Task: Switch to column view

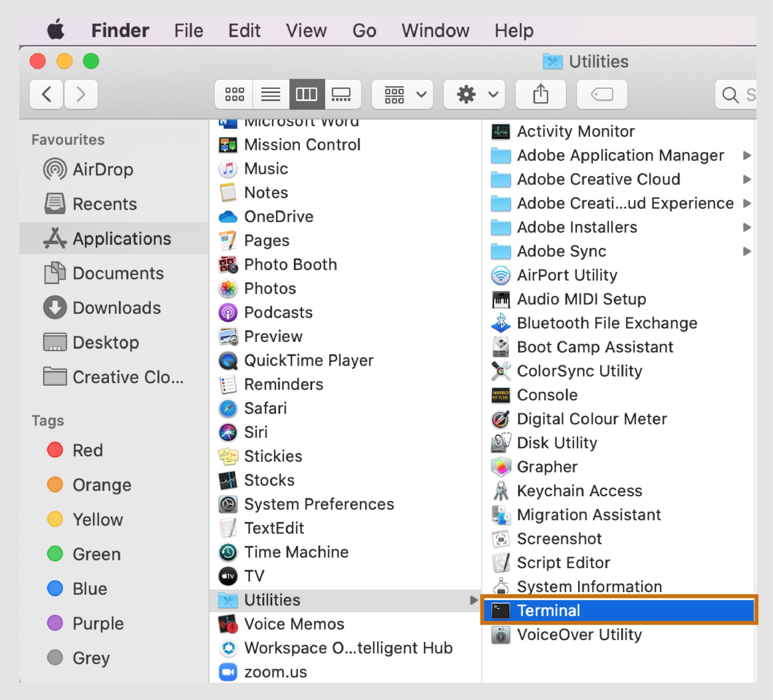Action: (x=307, y=95)
